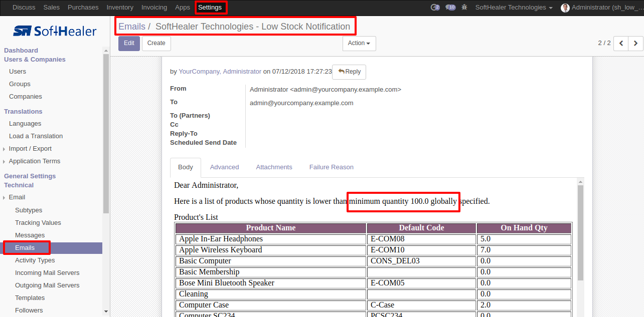Open Groups in sidebar
Image resolution: width=644 pixels, height=317 pixels.
20,84
